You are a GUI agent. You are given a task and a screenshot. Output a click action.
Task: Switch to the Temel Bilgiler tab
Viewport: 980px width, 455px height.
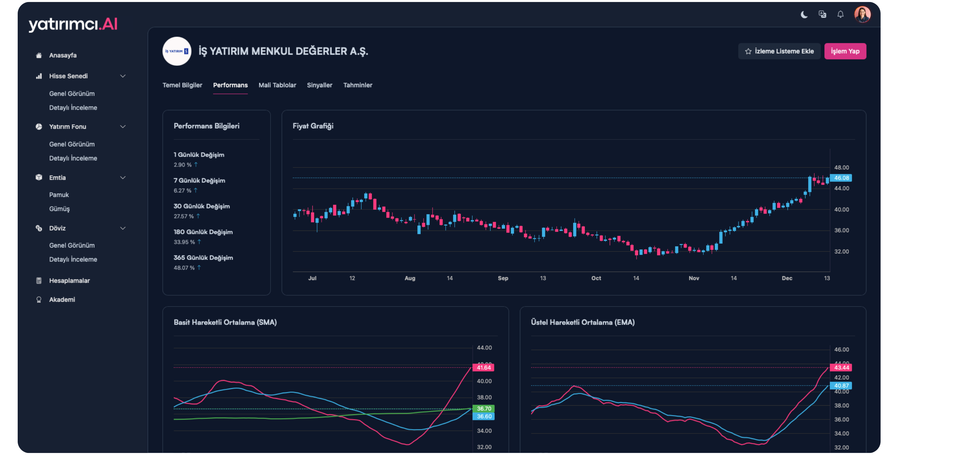(182, 85)
